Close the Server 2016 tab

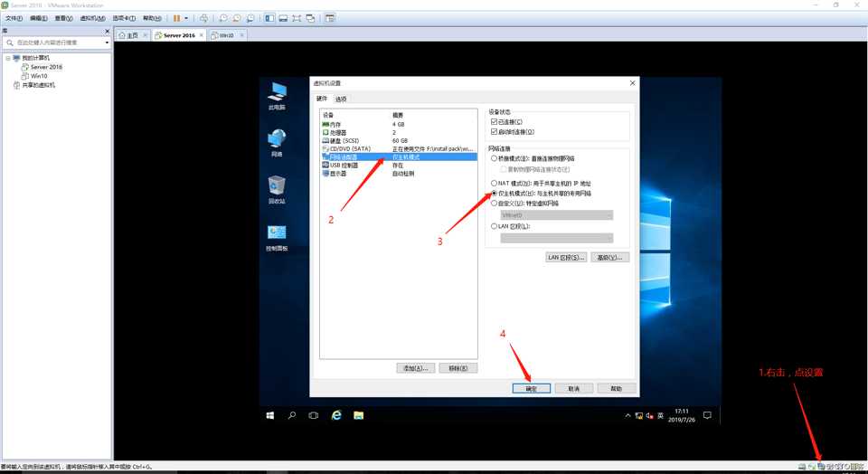click(202, 35)
